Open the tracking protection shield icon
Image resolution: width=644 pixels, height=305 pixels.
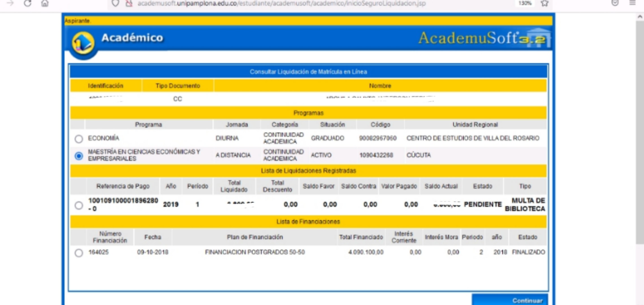[115, 3]
